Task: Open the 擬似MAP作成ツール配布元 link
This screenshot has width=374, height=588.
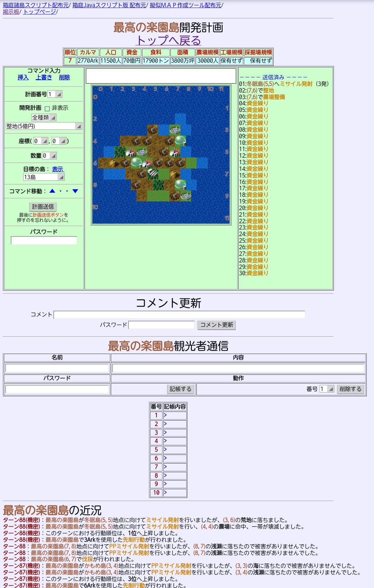Action: tap(185, 5)
